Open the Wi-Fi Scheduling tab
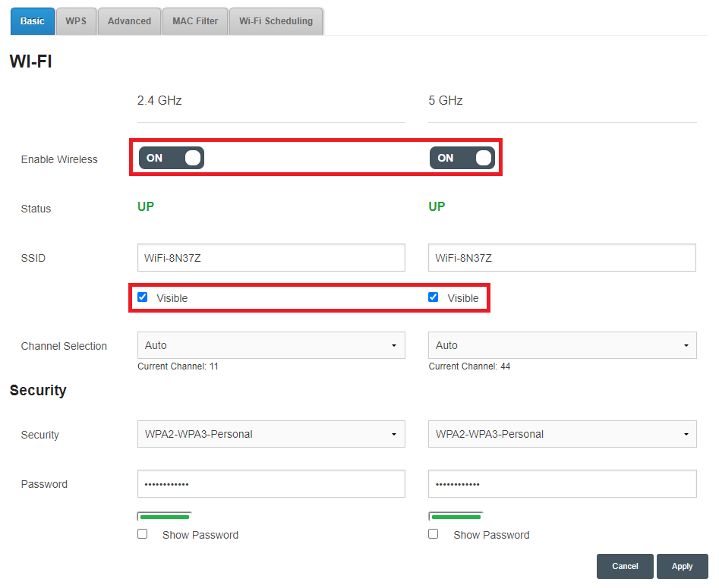 tap(276, 21)
